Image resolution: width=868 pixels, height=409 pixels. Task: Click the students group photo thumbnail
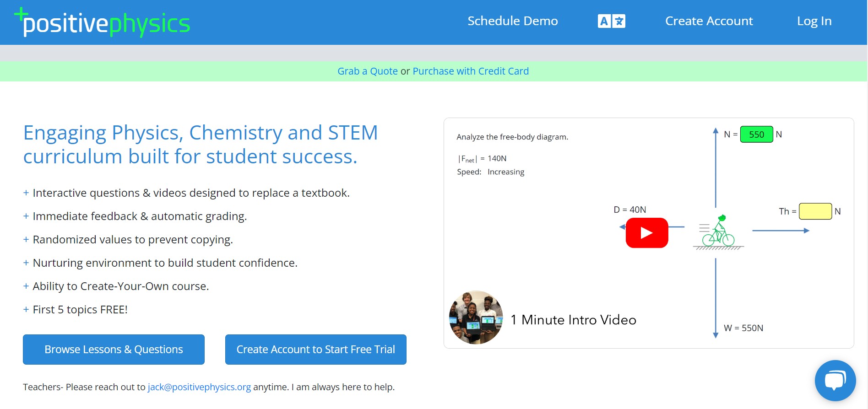476,317
